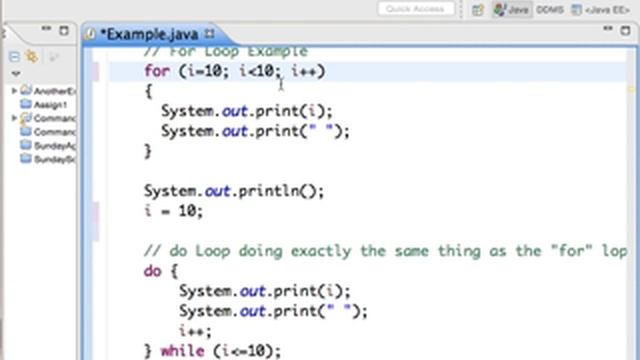Toggle Link with Editor in Package Explorer
This screenshot has height=360, width=640.
32,56
